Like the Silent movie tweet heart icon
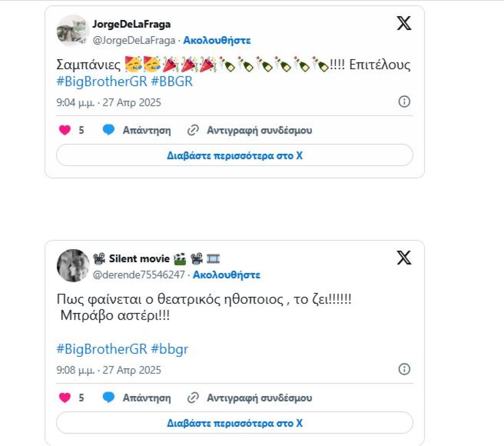The height and width of the screenshot is (446, 504). [x=65, y=398]
